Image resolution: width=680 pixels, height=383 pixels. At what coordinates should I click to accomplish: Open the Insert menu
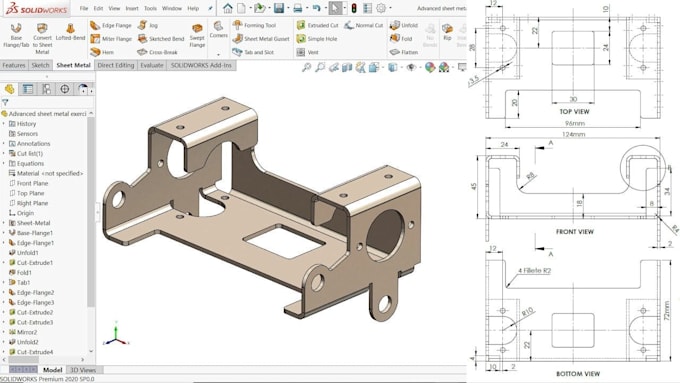(132, 8)
